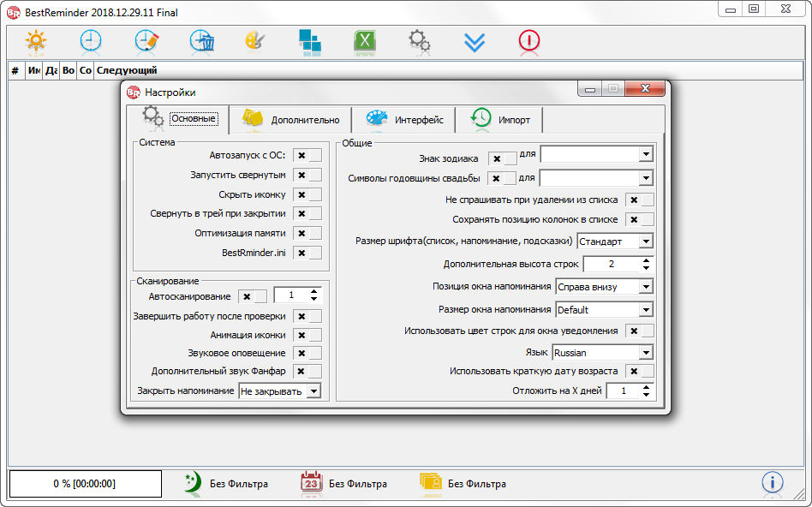Toggle Символы годовщины свадьбы switch
This screenshot has width=812, height=507.
tap(502, 178)
